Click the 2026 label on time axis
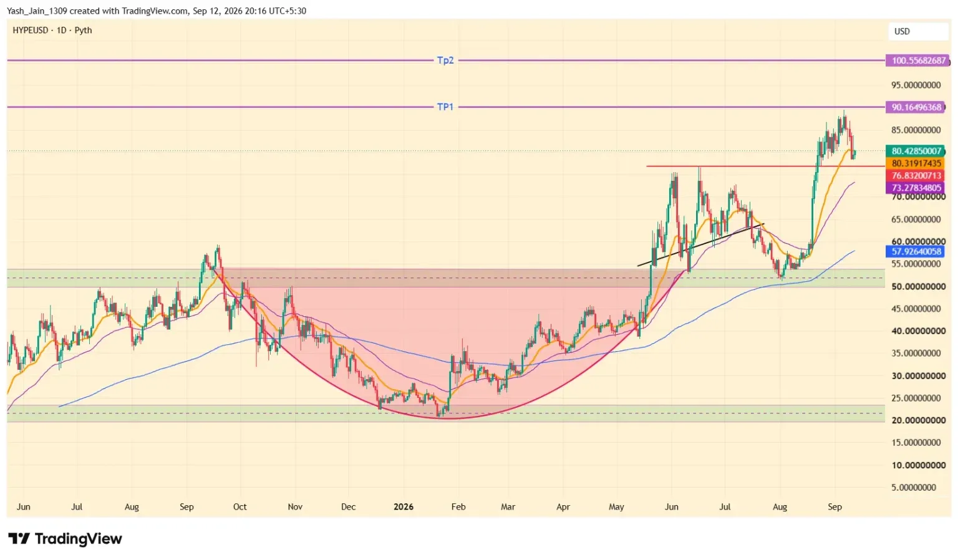 (404, 507)
